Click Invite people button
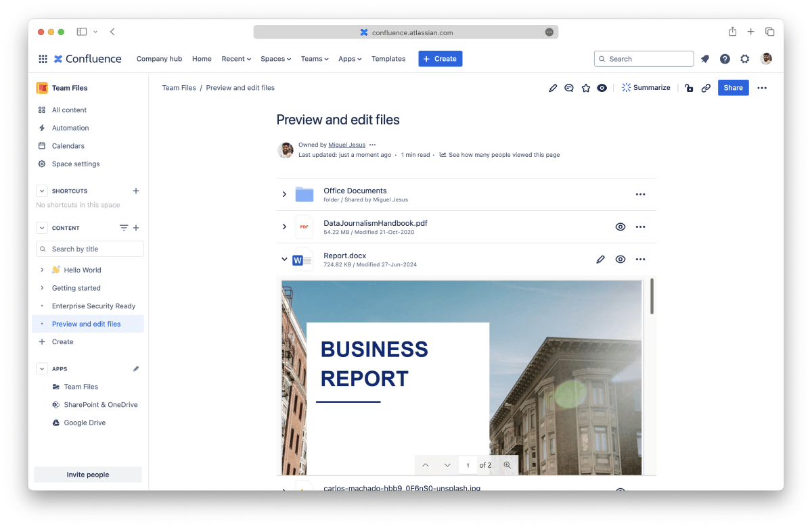 (88, 475)
